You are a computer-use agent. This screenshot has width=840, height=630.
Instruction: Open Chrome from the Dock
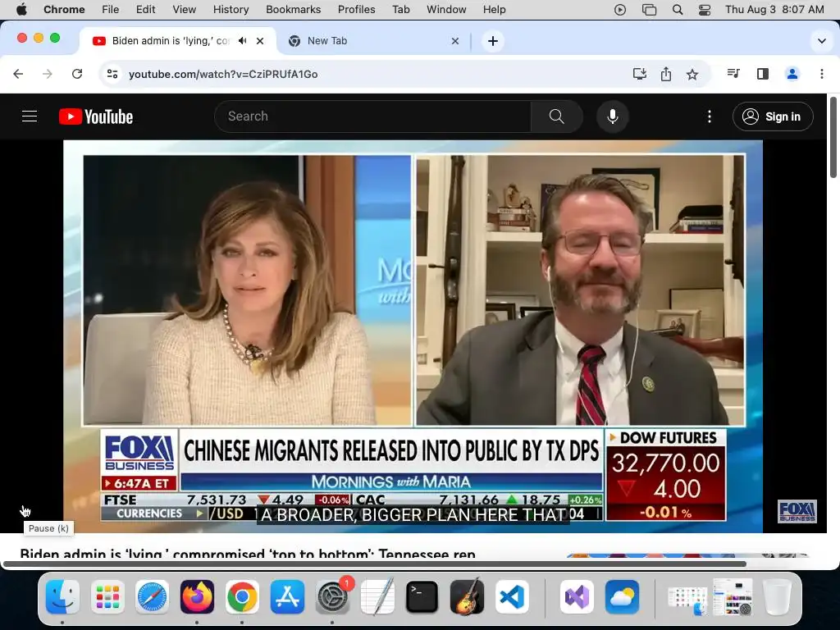tap(242, 596)
